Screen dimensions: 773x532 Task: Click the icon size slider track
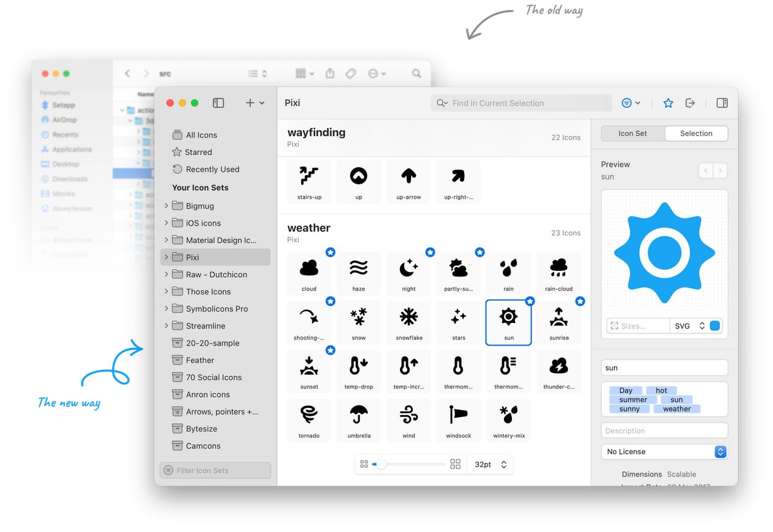(x=409, y=465)
